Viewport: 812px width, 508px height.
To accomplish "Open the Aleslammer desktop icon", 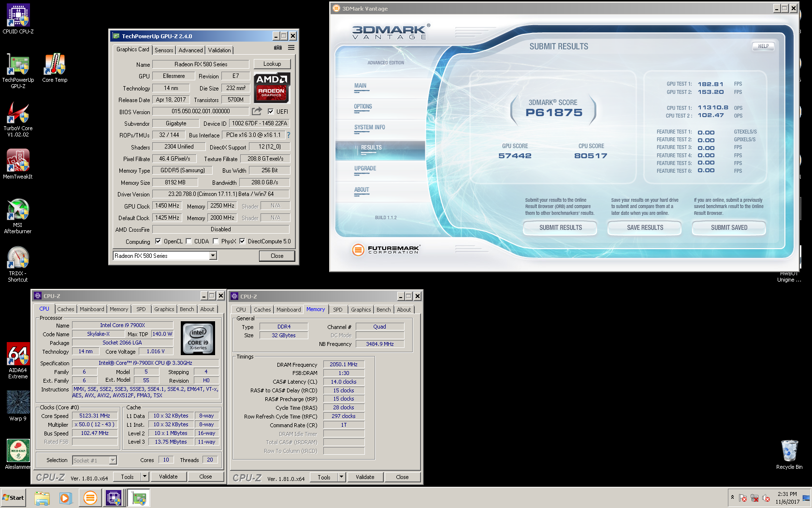I will coord(18,454).
